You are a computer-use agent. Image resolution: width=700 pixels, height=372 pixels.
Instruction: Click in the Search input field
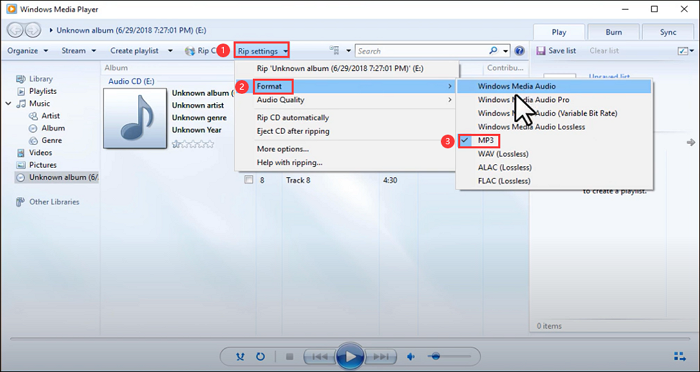(422, 51)
